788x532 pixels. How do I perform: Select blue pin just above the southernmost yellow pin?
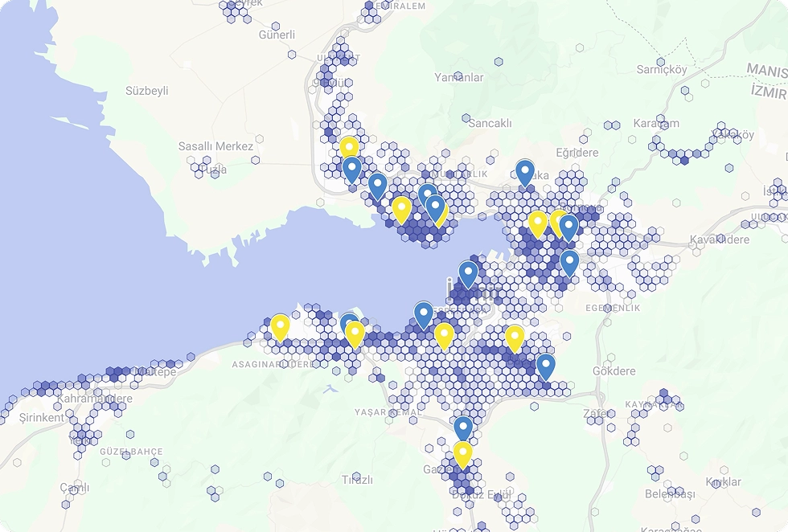click(463, 428)
